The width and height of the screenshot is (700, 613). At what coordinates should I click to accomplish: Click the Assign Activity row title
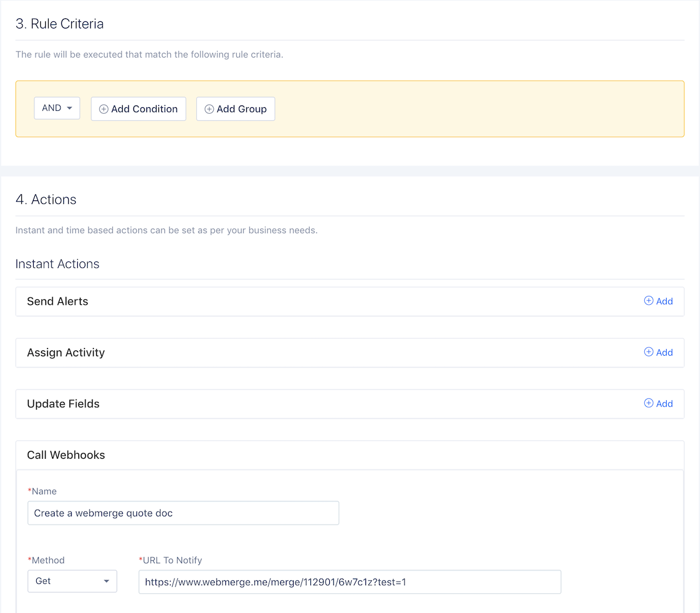coord(66,353)
